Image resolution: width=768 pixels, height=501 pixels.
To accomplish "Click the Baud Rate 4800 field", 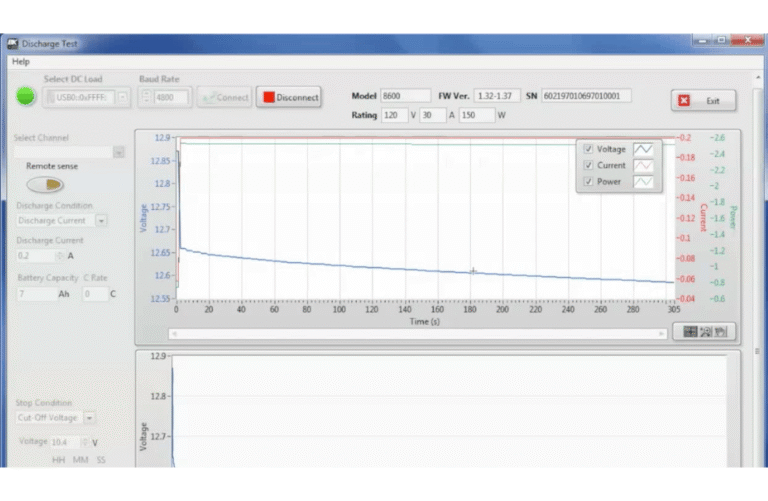I will point(171,97).
